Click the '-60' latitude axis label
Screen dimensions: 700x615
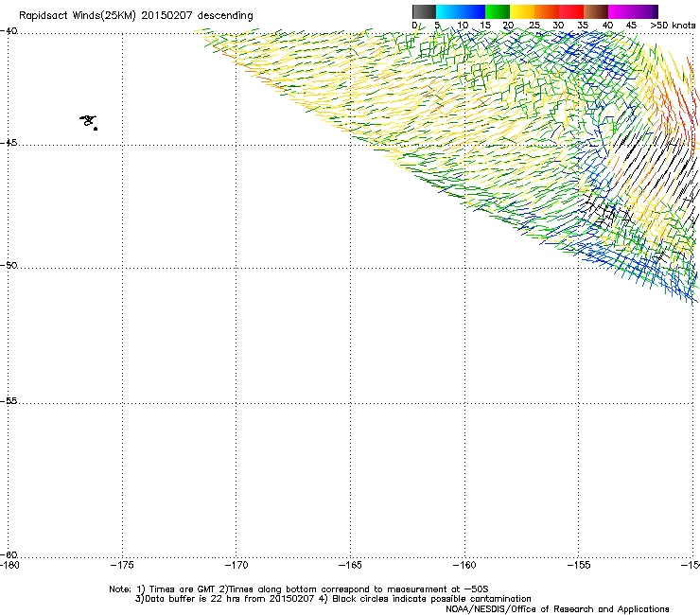click(9, 554)
